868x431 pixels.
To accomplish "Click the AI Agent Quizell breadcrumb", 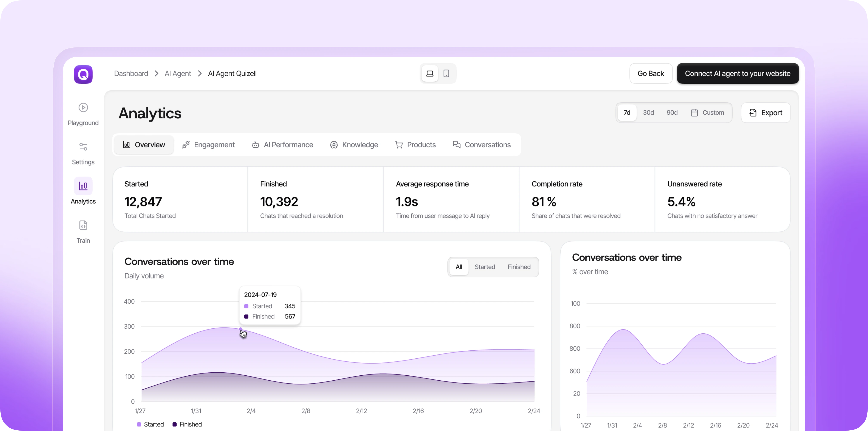I will pos(232,73).
